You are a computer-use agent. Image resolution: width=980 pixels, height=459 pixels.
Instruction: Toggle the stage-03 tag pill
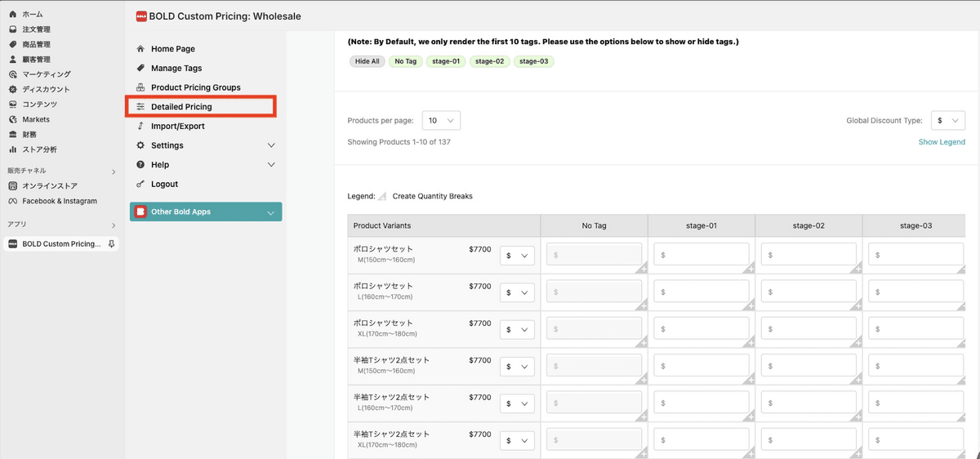coord(534,61)
